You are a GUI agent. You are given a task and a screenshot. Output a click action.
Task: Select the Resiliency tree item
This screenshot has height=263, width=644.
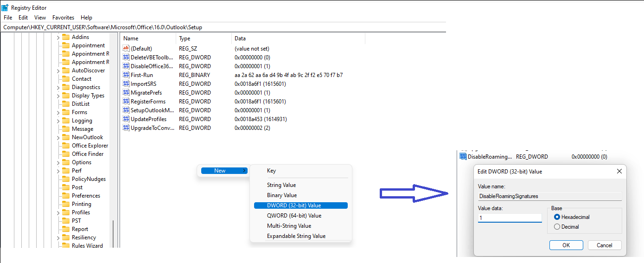tap(84, 237)
